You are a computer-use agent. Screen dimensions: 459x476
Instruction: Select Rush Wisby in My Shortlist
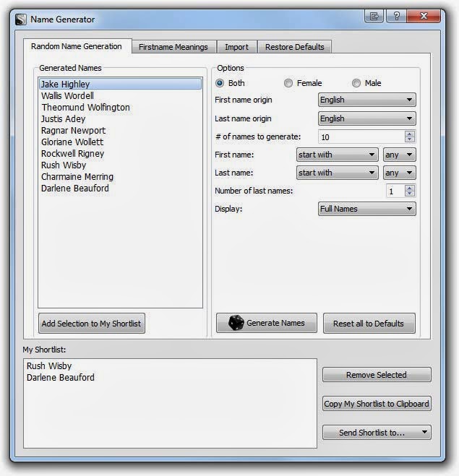170,366
